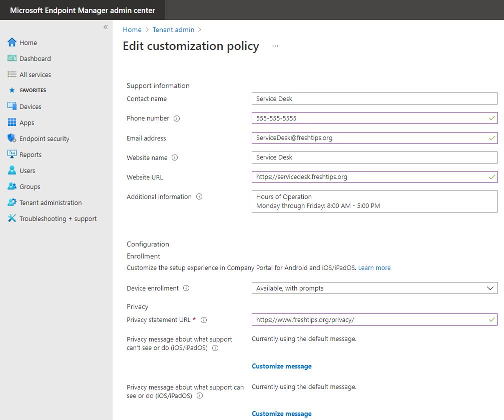This screenshot has height=420, width=504.
Task: Select Reports label in the sidebar
Action: 31,155
